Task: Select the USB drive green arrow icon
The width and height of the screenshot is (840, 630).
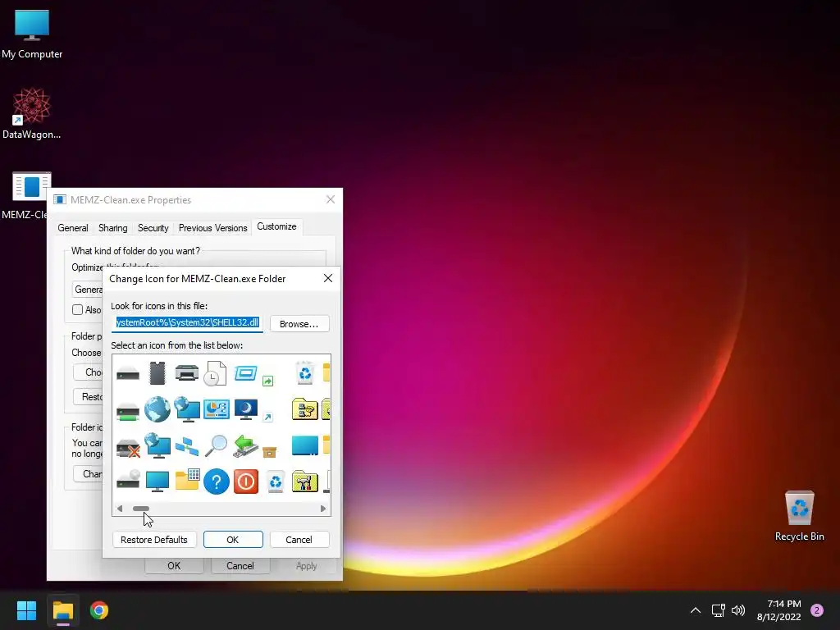Action: tap(245, 445)
